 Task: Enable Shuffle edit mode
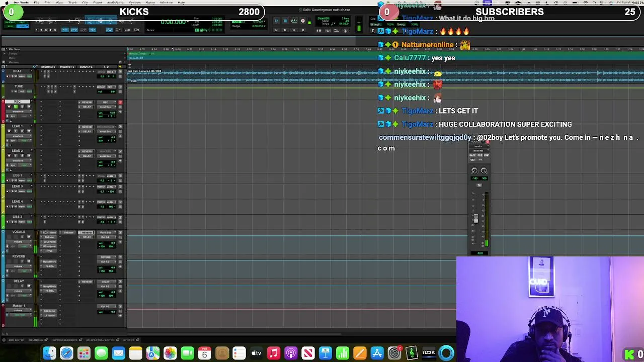click(10, 22)
